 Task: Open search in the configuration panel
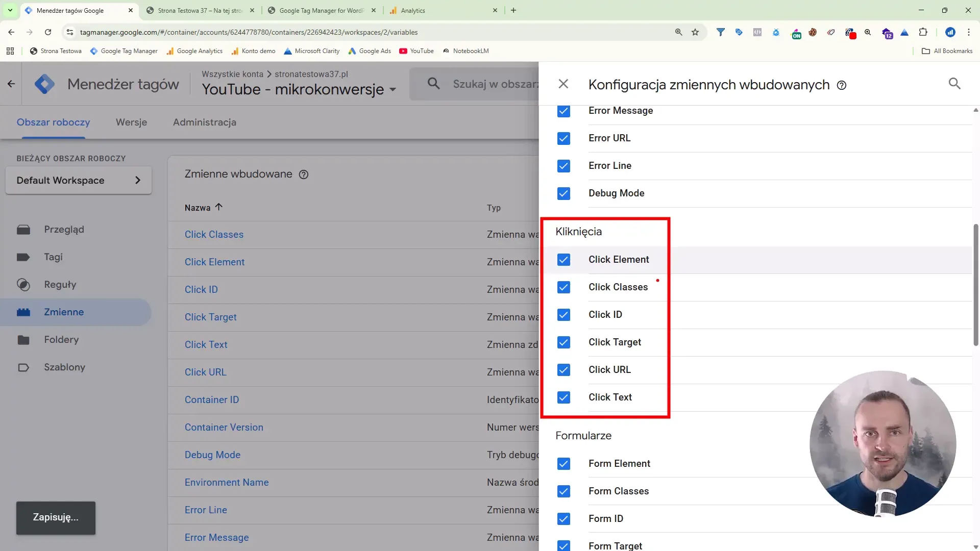954,84
